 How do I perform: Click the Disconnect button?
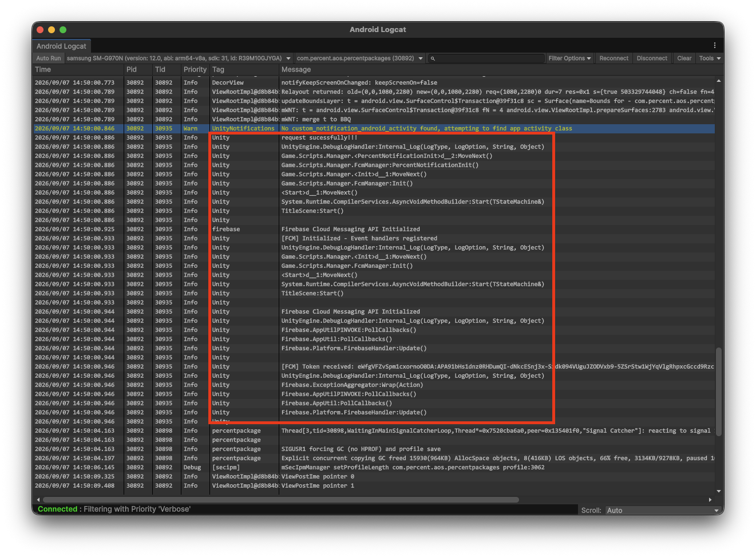652,58
